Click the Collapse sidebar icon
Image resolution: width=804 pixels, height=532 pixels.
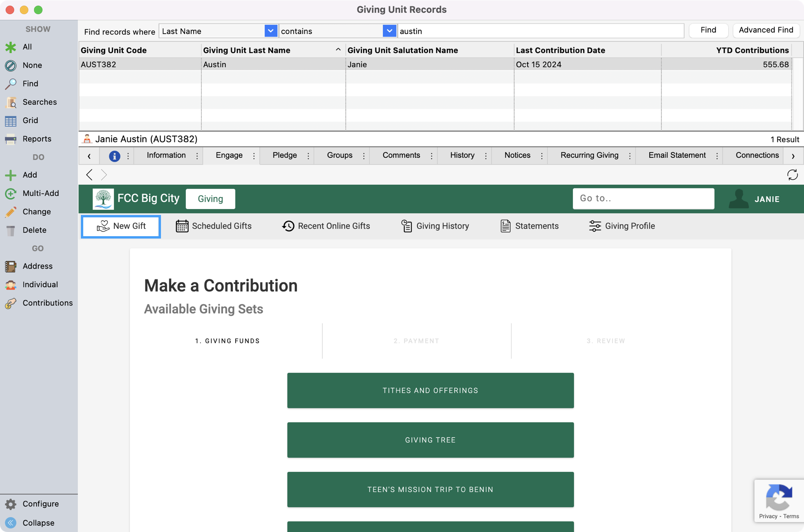11,523
